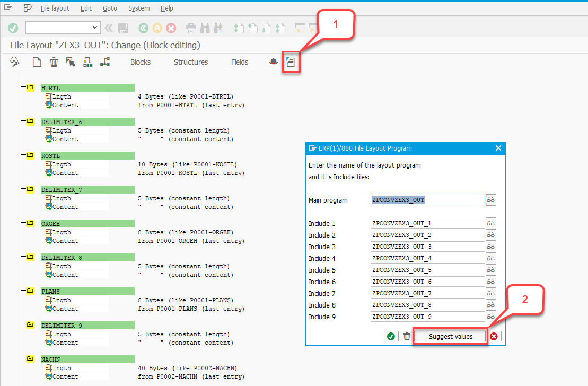This screenshot has width=588, height=386.
Task: Collapse the DELIMITER_6 folder node
Action: click(30, 121)
